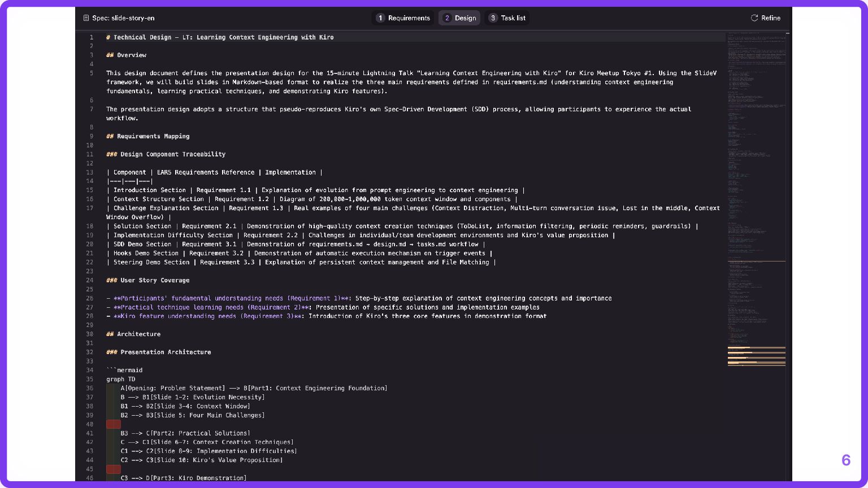Open the Requirements step tab
This screenshot has height=488, width=868.
403,18
